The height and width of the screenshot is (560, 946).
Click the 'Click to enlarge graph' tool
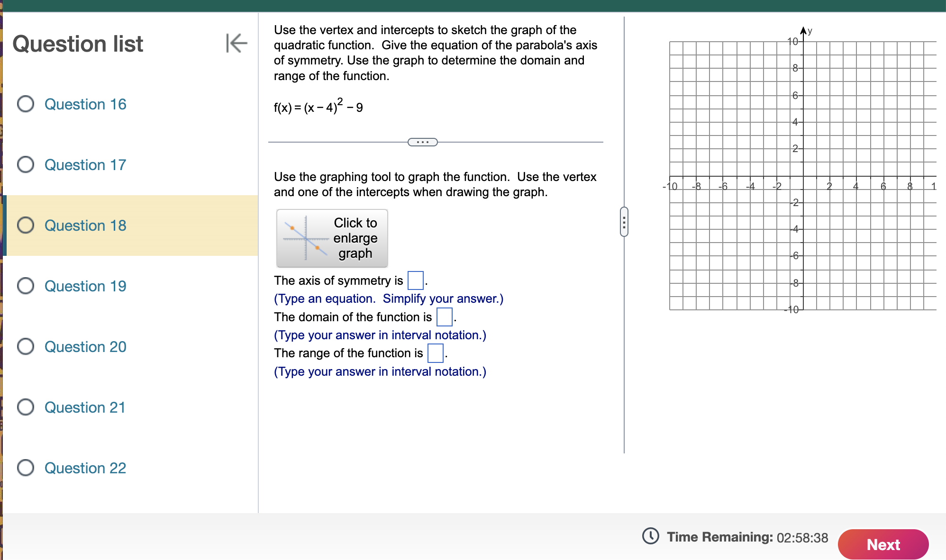pos(332,238)
